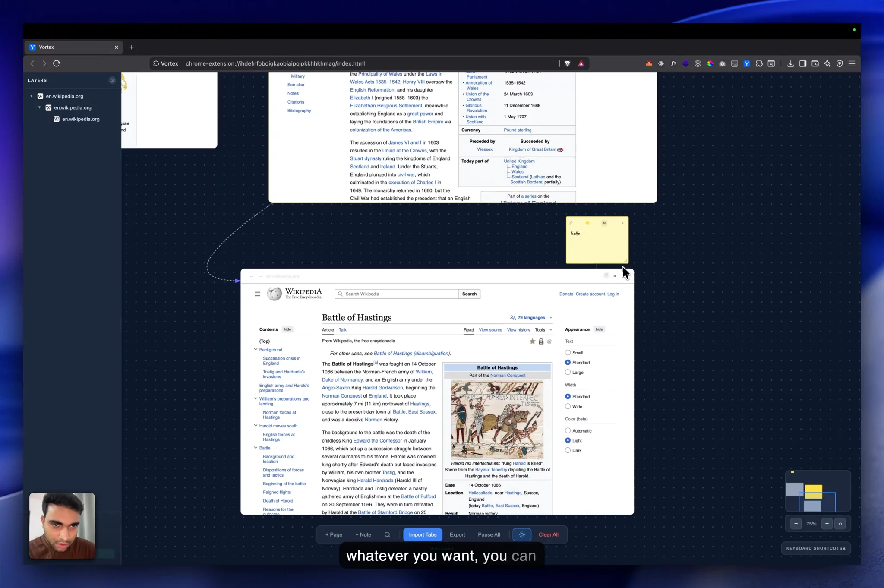Open View source tab
This screenshot has width=884, height=588.
pos(490,330)
